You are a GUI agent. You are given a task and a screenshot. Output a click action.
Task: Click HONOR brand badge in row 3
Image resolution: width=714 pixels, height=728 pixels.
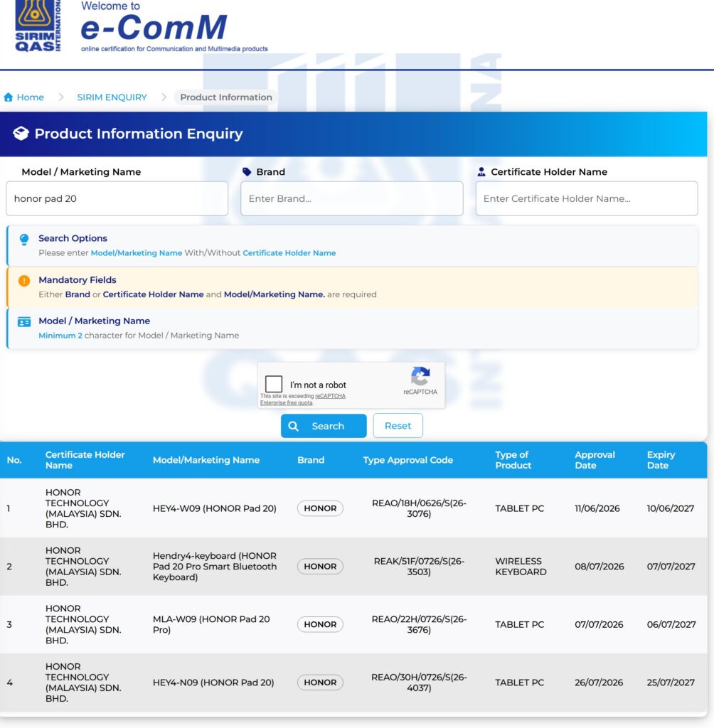320,624
